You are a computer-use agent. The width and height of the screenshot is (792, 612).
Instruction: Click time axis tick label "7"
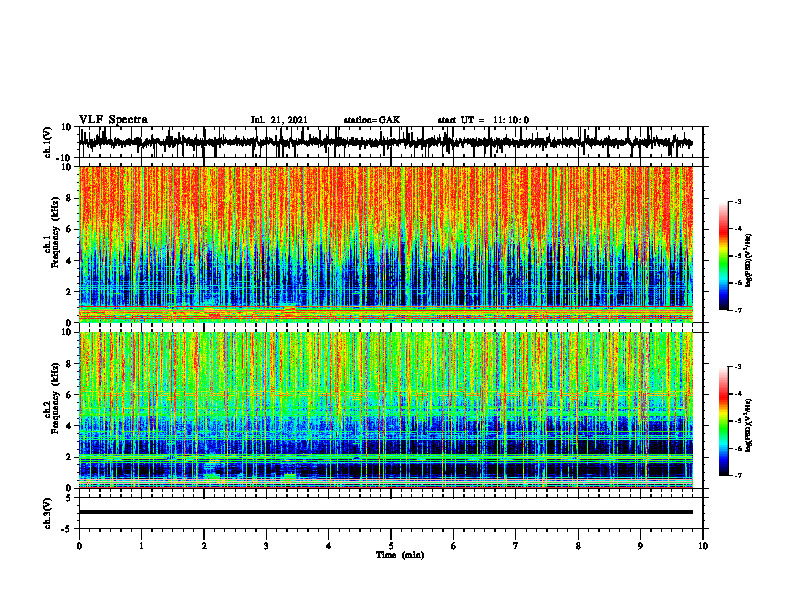click(516, 546)
